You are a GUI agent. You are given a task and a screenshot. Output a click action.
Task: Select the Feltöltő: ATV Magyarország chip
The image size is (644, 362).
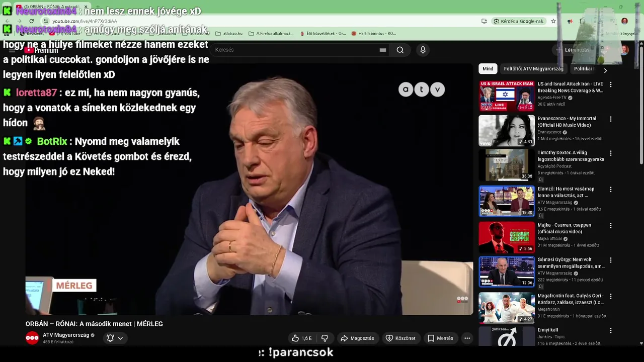(533, 69)
